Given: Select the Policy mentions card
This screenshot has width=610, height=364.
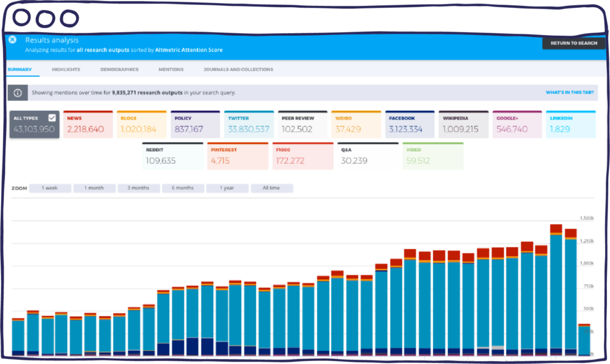Looking at the screenshot, I should coord(195,125).
